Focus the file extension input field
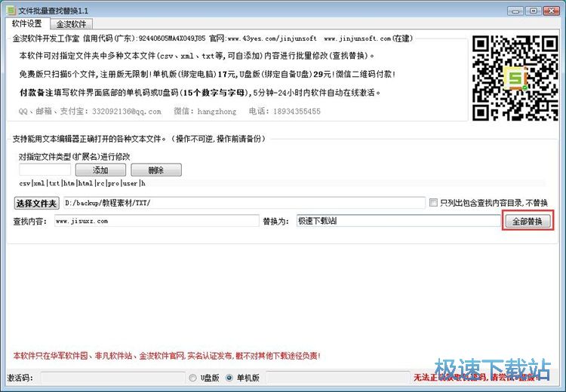566x392 pixels. [x=45, y=170]
